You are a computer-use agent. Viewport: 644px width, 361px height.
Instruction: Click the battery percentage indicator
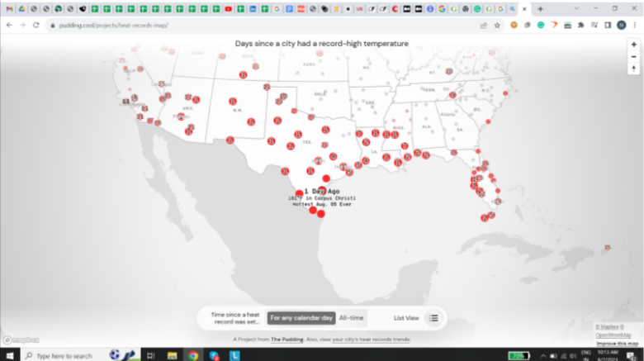(519, 356)
